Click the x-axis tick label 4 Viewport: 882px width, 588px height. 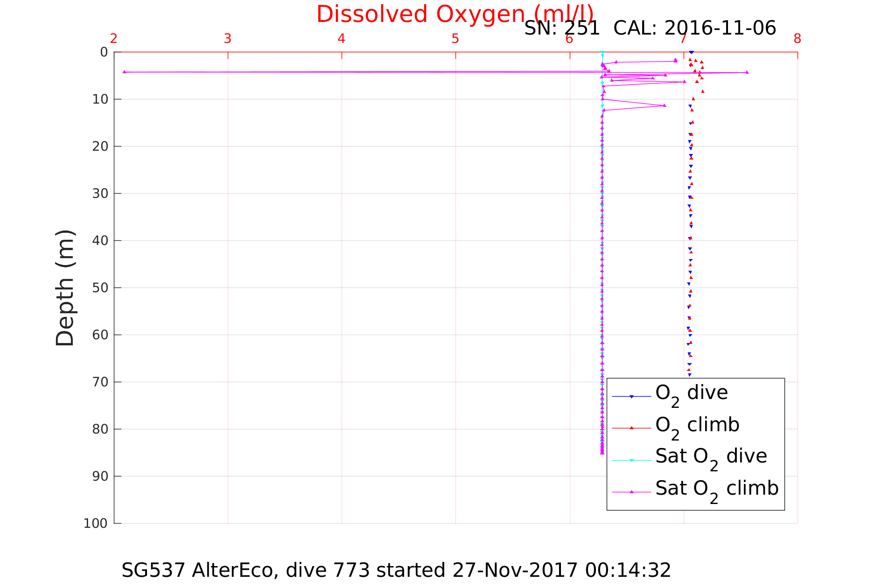point(342,39)
